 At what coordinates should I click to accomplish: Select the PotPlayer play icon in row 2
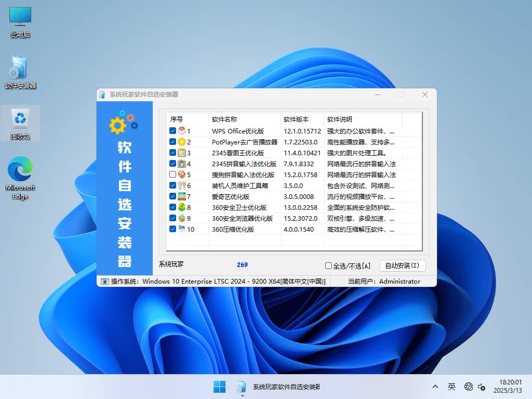182,142
